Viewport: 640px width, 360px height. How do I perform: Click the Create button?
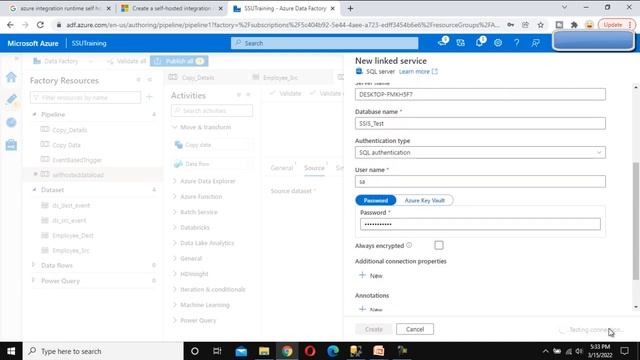click(373, 329)
